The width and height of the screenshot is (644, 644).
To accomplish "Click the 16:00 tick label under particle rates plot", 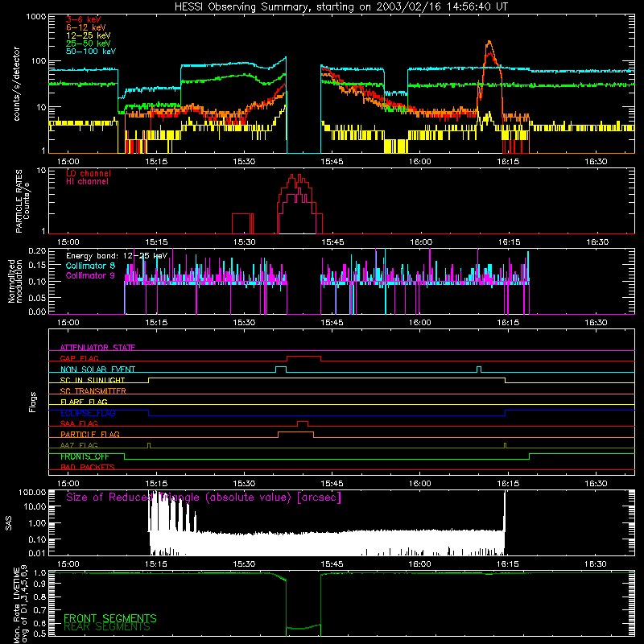I will click(x=421, y=242).
